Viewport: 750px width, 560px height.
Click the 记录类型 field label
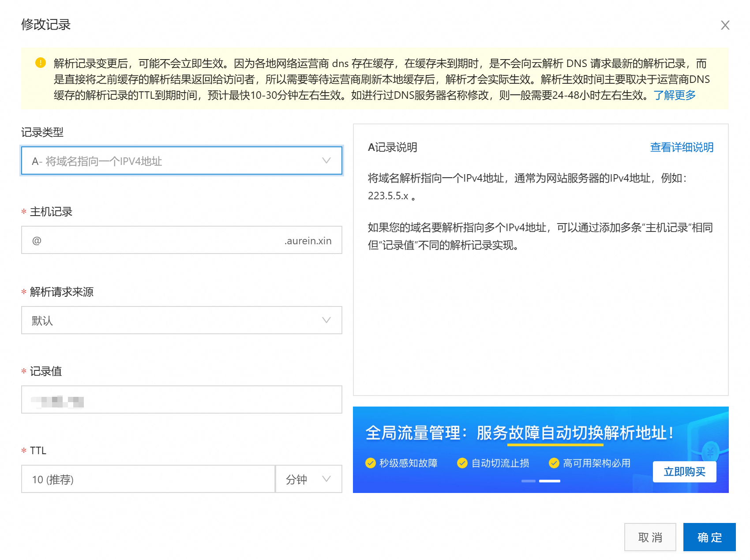click(x=42, y=132)
